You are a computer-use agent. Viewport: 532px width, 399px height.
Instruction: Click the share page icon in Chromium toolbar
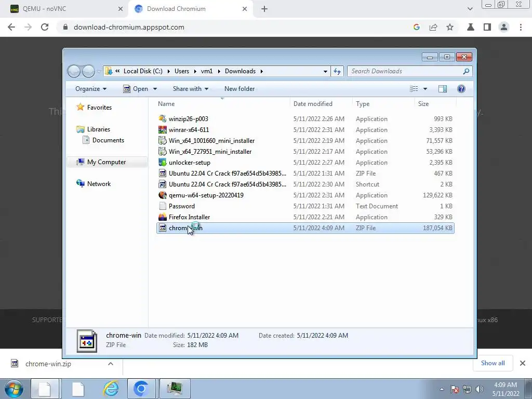[x=433, y=27]
